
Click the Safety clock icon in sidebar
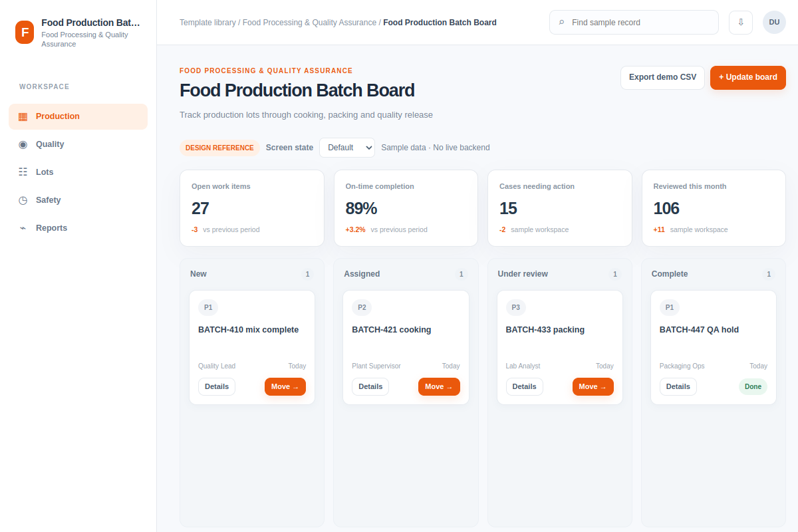click(23, 200)
